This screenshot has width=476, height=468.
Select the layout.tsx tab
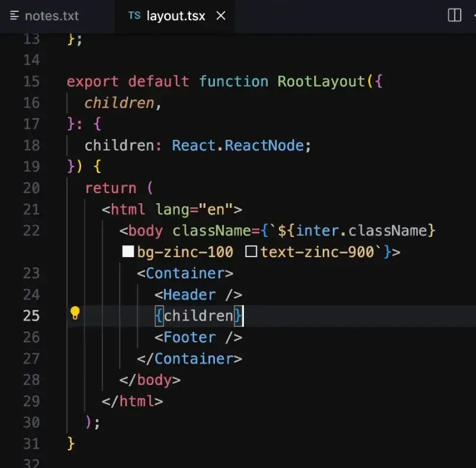click(x=175, y=16)
